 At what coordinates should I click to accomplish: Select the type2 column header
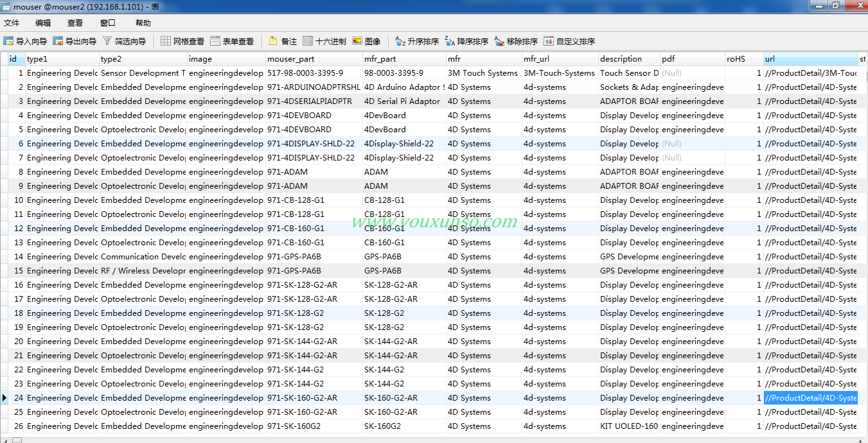pyautogui.click(x=143, y=59)
